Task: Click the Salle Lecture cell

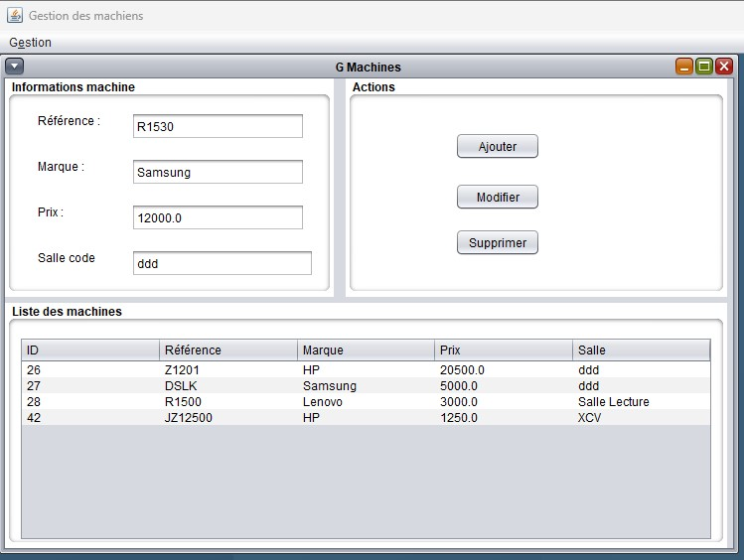Action: (x=642, y=401)
